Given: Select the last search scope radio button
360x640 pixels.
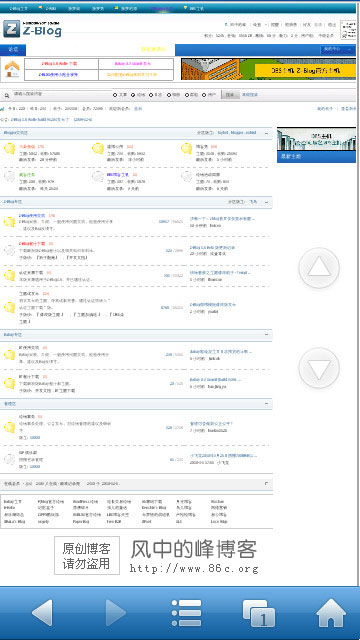Looking at the screenshot, I should pyautogui.click(x=204, y=95).
